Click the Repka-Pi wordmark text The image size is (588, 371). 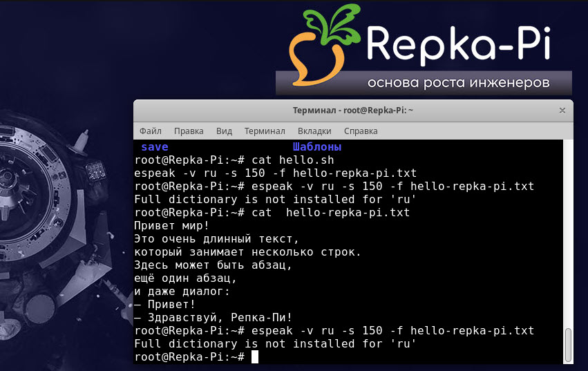coord(457,44)
